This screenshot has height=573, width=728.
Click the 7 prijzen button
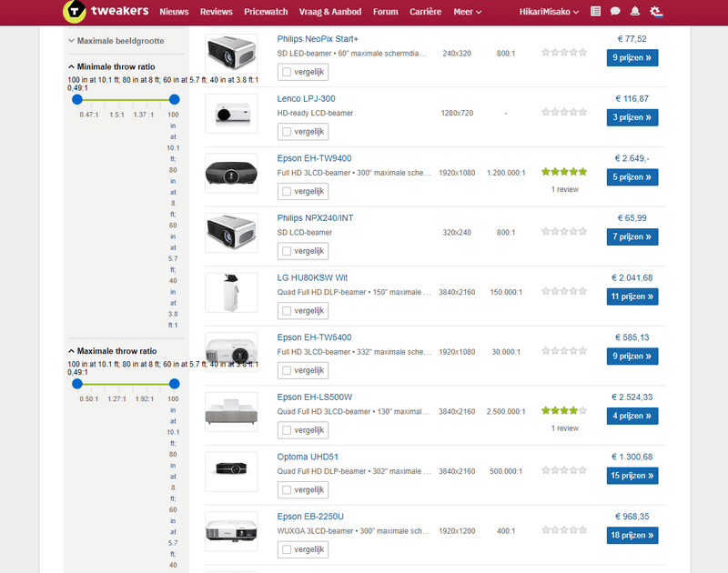point(632,237)
